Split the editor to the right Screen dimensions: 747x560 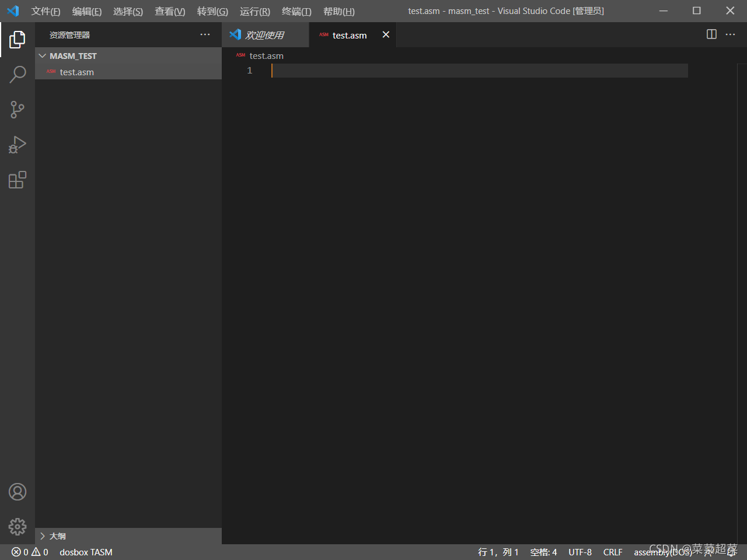[x=711, y=34]
